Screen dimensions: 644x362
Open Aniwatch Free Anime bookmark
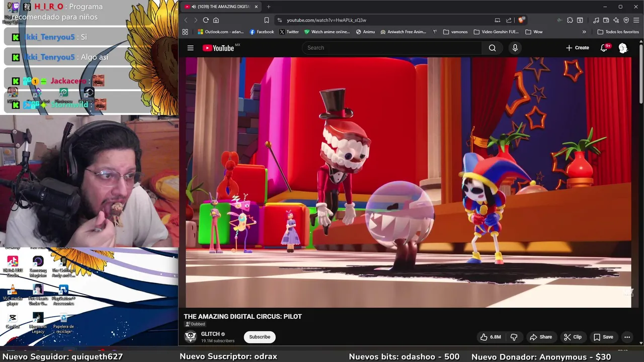coord(403,32)
